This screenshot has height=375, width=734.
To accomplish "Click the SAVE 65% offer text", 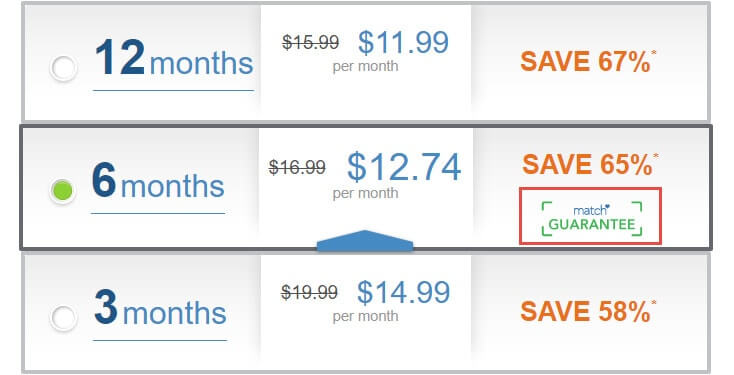I will click(587, 164).
